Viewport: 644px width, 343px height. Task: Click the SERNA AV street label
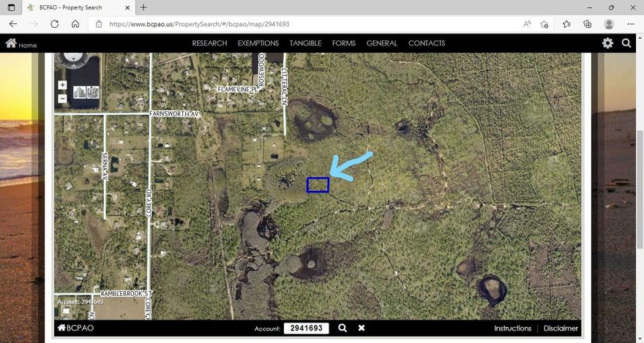pos(105,165)
